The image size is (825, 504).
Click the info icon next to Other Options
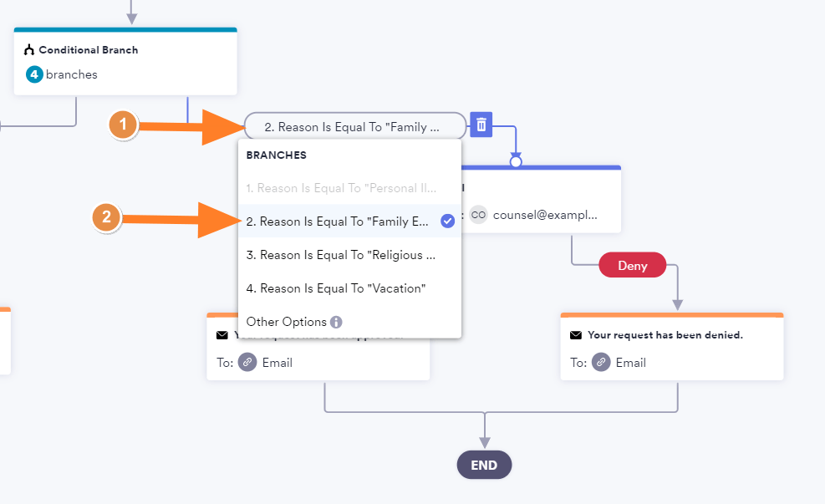coord(338,322)
